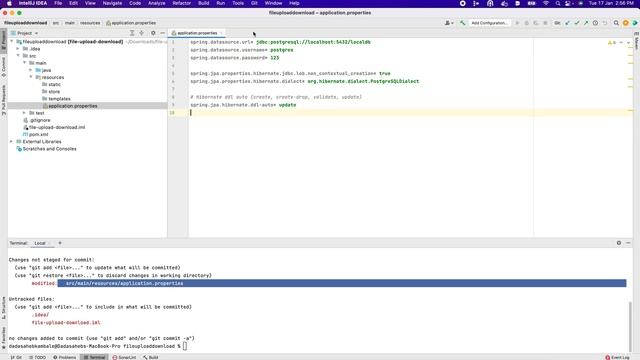The image size is (640, 360).
Task: Click in the terminal command prompt
Action: [x=185, y=346]
